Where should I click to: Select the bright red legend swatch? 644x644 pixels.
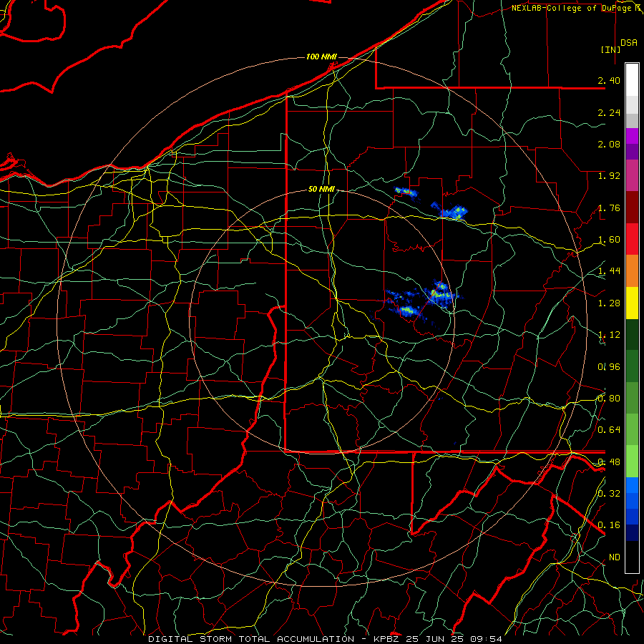pos(632,239)
